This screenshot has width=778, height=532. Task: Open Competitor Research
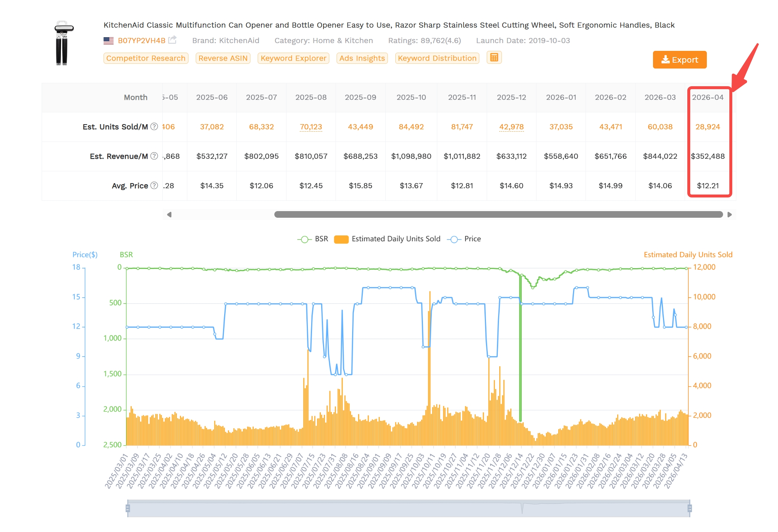tap(146, 58)
